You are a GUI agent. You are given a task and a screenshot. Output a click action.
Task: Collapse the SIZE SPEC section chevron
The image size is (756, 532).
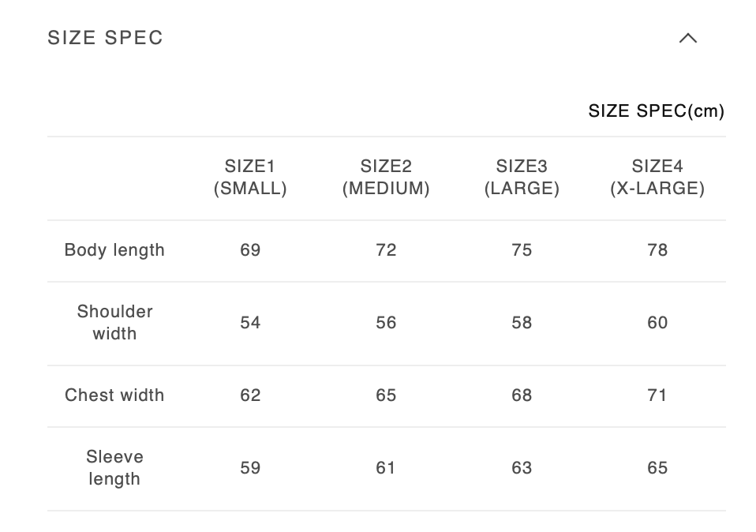click(688, 38)
